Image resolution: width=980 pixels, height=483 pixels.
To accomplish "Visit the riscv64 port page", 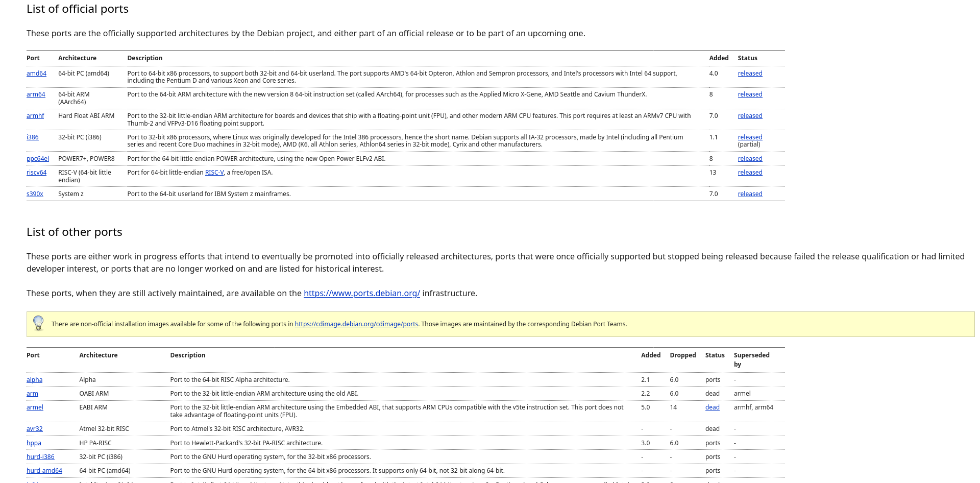I will [x=36, y=173].
